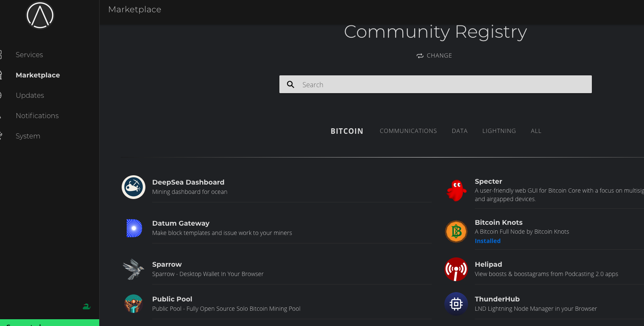
Task: Open the Helipad listing title
Action: [488, 264]
